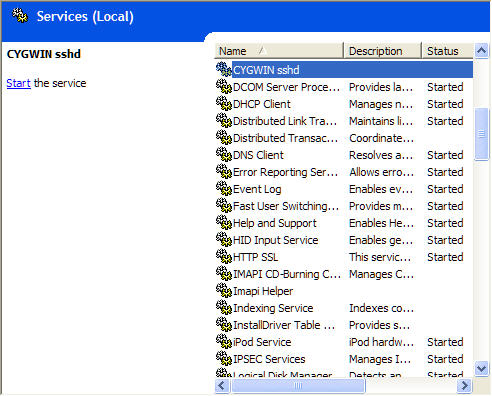Click the 'Enables ev...' description cell

(381, 189)
